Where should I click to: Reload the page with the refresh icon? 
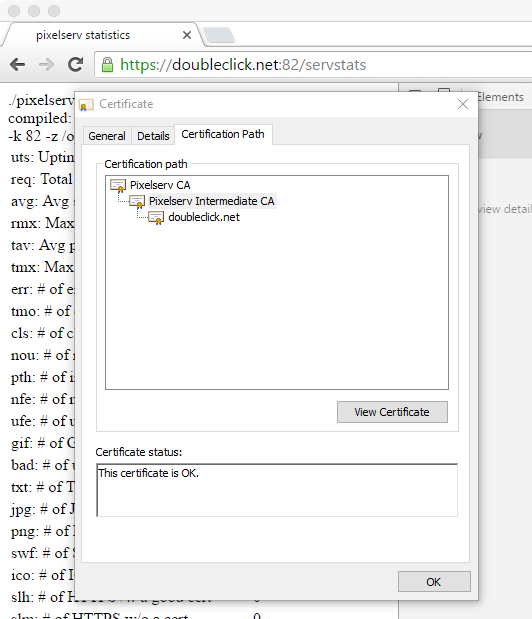click(x=75, y=64)
